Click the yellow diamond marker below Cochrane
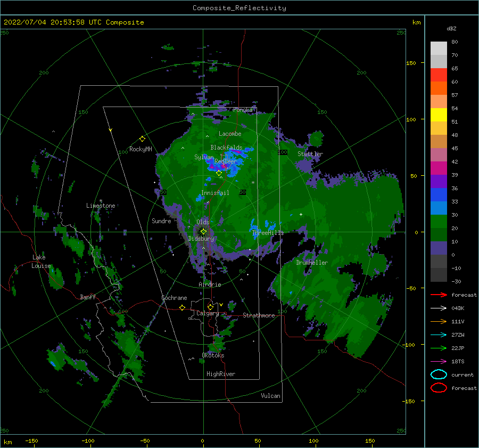 point(182,307)
